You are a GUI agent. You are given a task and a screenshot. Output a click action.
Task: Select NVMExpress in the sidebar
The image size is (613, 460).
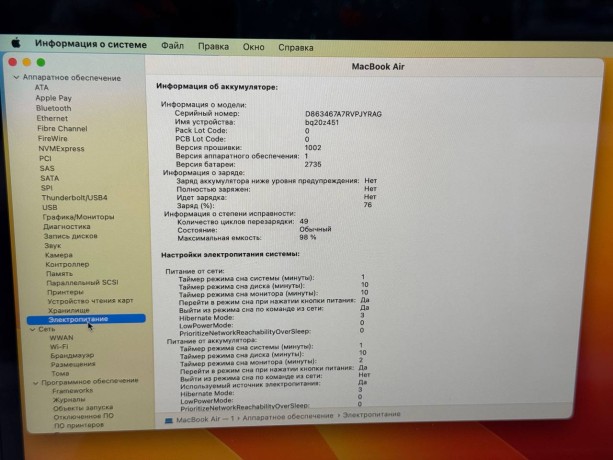[62, 148]
